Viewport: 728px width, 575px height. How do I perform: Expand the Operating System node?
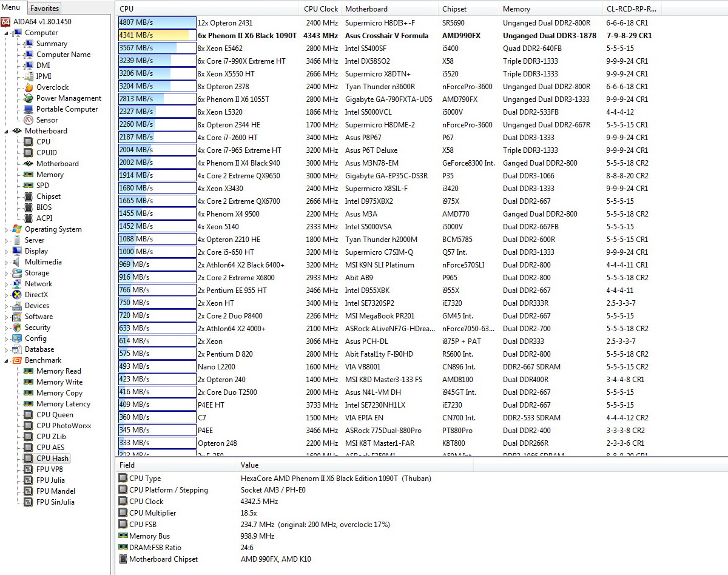coord(7,230)
